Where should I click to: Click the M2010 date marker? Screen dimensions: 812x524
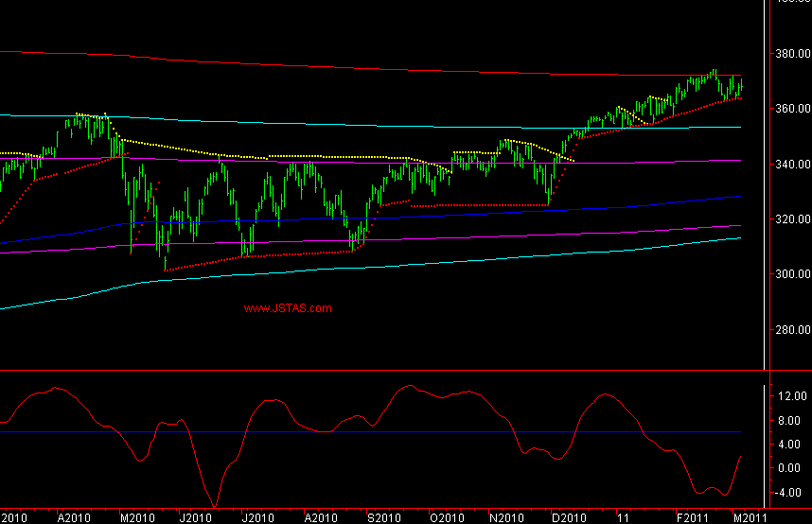pos(137,518)
